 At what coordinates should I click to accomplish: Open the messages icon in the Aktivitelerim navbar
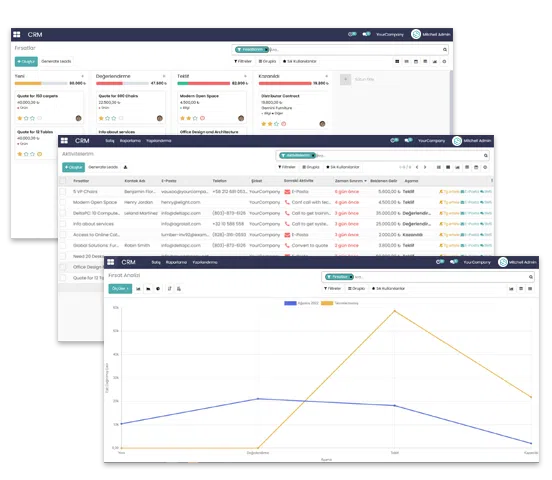point(408,141)
